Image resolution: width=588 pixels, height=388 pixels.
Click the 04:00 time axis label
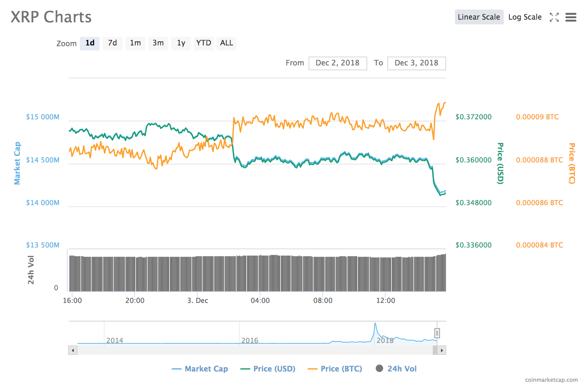(x=260, y=301)
